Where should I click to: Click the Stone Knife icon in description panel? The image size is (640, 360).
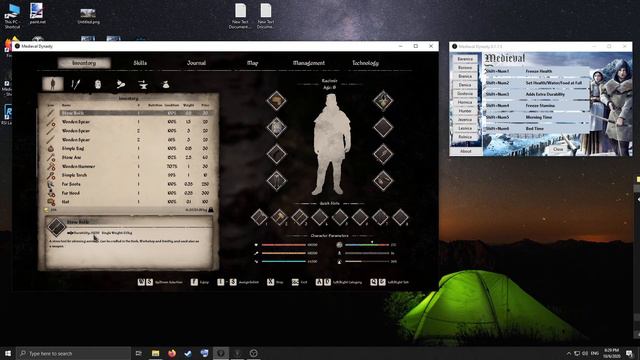(56, 227)
